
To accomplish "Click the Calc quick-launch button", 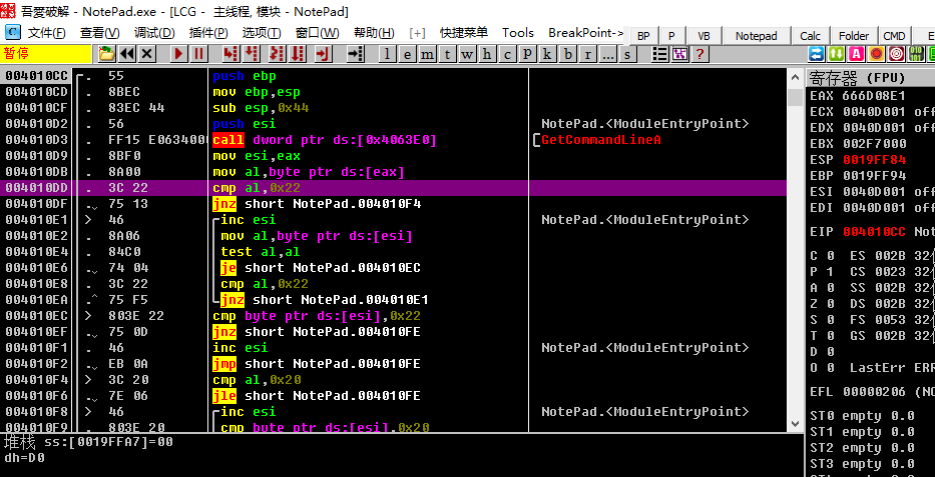I will tap(812, 36).
